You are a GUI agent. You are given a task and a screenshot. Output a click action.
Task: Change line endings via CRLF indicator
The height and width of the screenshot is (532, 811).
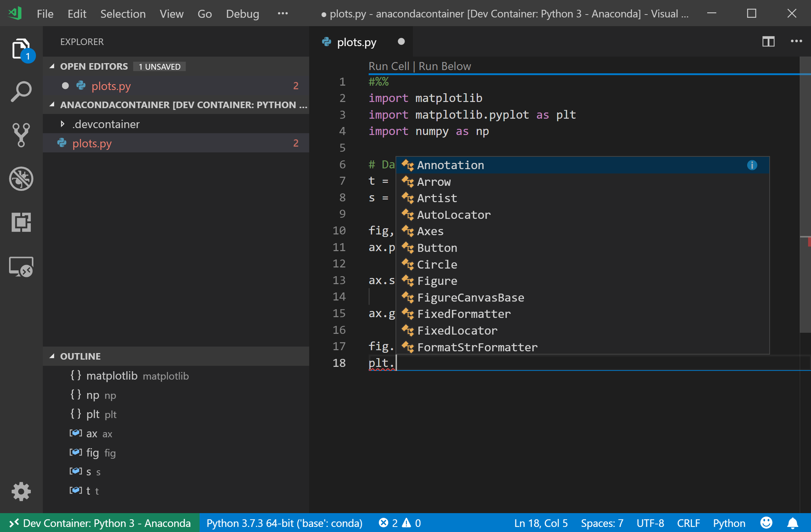688,523
